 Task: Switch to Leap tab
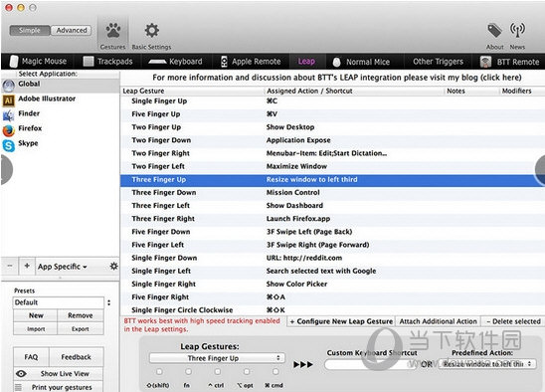click(x=306, y=62)
